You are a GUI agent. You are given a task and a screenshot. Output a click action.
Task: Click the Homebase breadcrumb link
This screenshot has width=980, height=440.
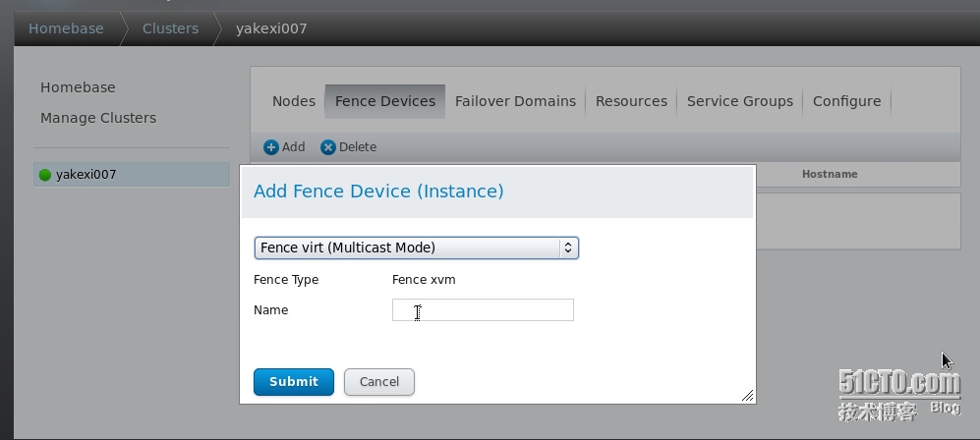66,28
